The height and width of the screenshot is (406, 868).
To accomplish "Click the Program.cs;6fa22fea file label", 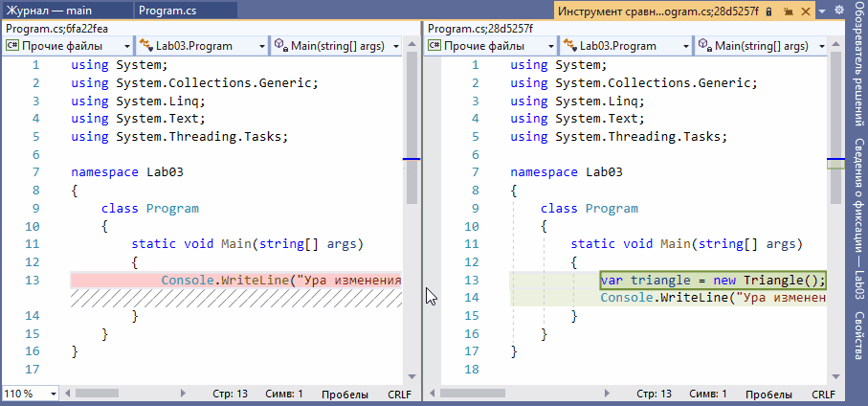I will pyautogui.click(x=57, y=29).
